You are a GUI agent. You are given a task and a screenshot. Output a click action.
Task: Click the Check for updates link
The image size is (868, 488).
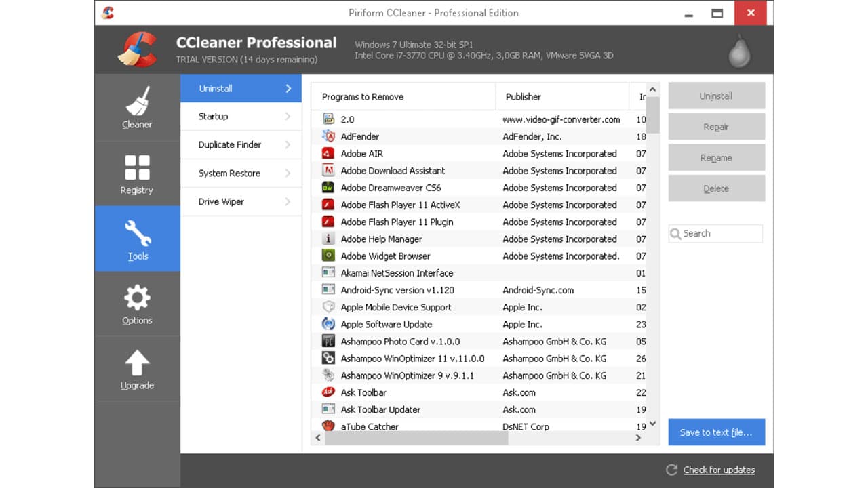pyautogui.click(x=718, y=470)
